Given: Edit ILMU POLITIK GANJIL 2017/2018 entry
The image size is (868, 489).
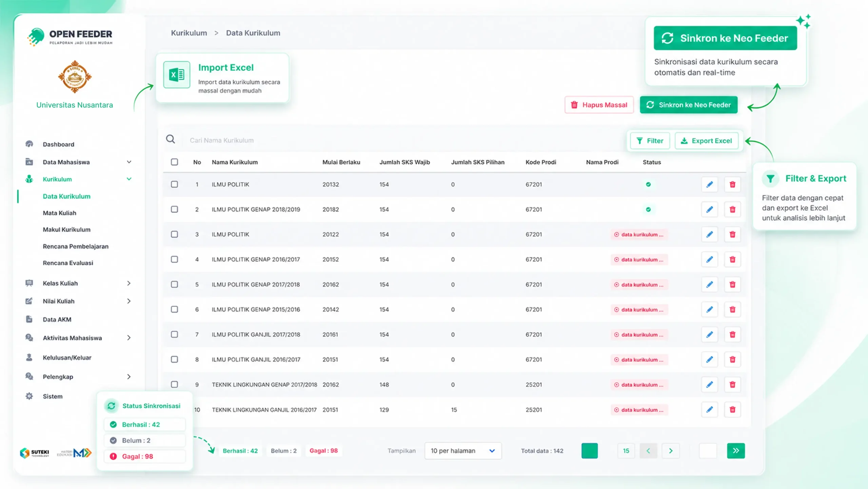Looking at the screenshot, I should pos(709,335).
